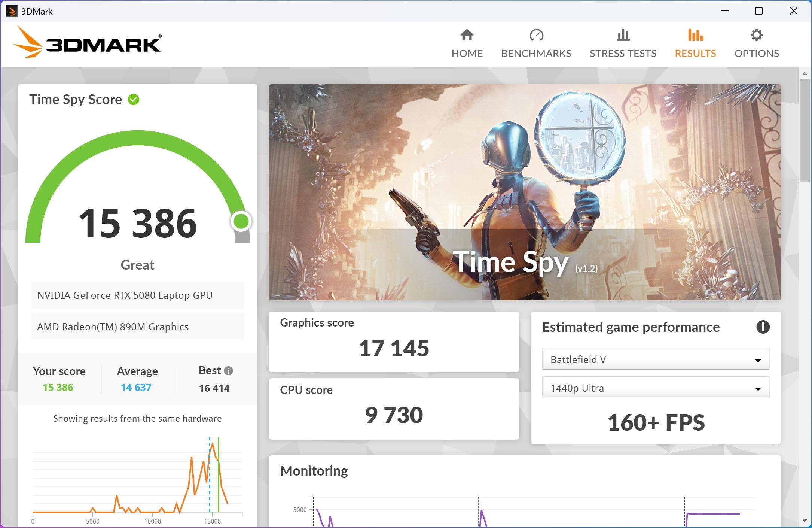Click the orange Results chart icon
Screen dimensions: 812x528
(x=695, y=35)
